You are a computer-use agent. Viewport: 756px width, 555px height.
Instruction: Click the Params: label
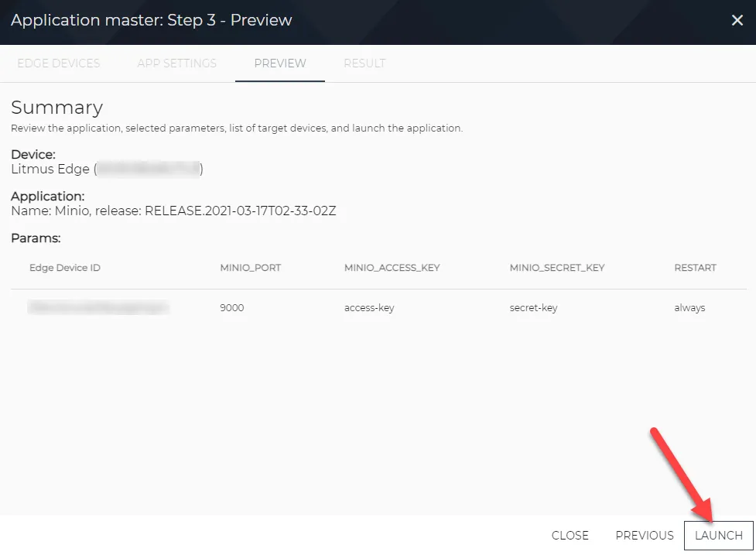[x=36, y=238]
